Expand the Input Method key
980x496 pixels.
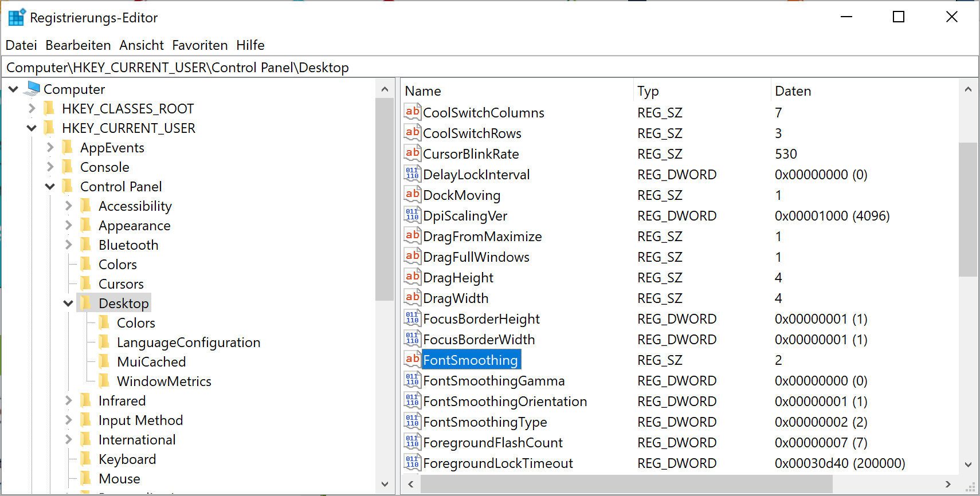[68, 420]
